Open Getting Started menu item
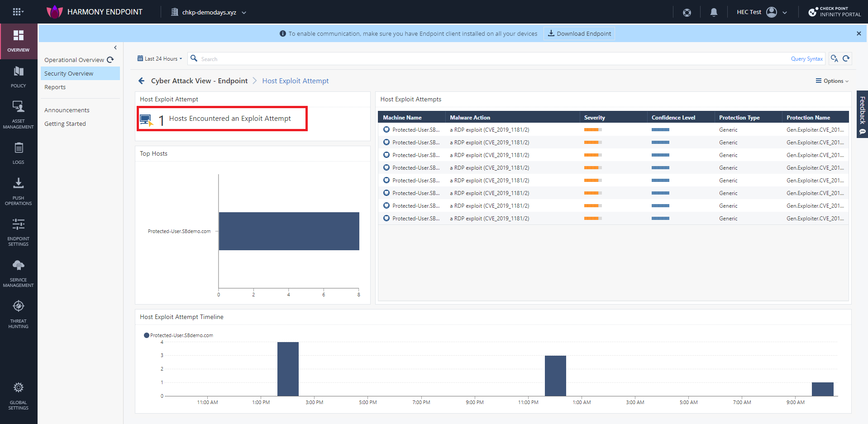 (65, 124)
